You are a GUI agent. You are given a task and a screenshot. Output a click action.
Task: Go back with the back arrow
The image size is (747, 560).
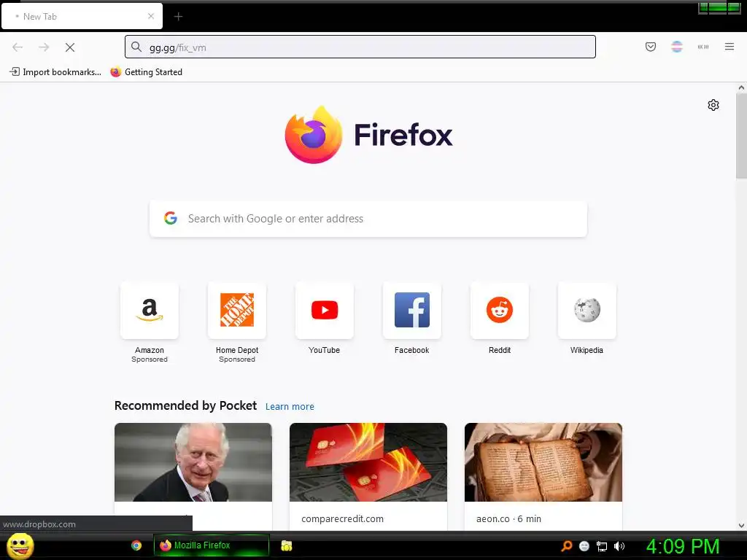tap(18, 47)
